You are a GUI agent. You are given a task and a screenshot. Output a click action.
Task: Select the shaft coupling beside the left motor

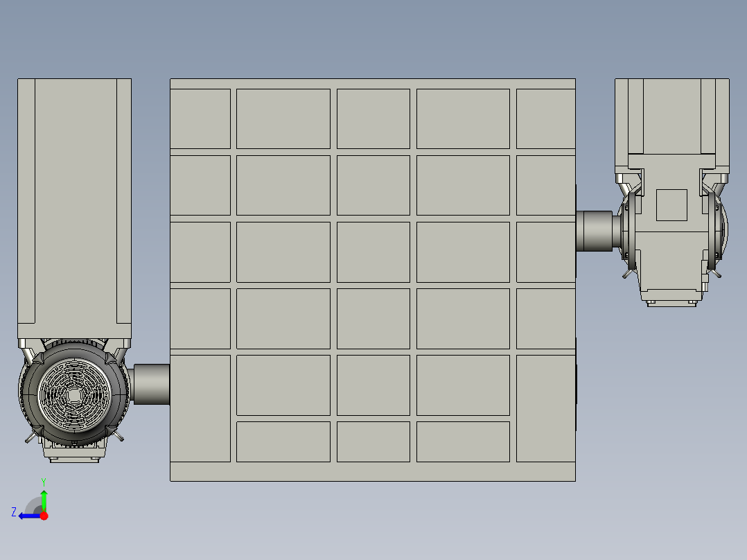point(152,384)
